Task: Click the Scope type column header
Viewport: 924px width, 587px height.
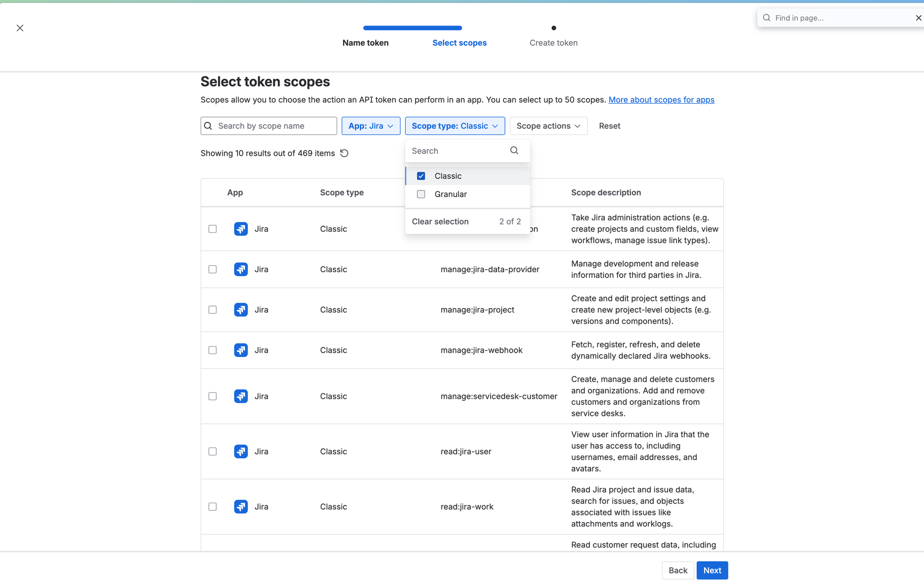Action: click(342, 192)
